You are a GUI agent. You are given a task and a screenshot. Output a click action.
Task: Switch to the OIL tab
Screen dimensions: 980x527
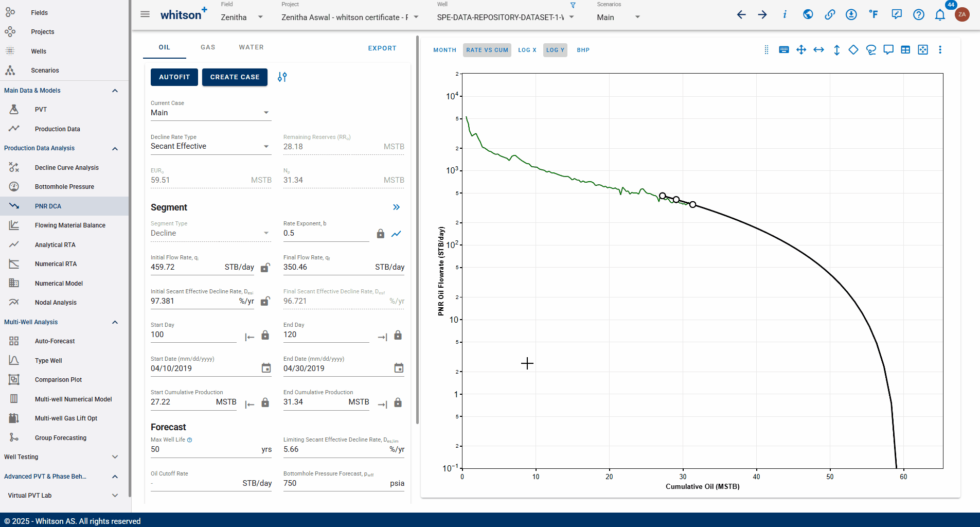point(164,47)
